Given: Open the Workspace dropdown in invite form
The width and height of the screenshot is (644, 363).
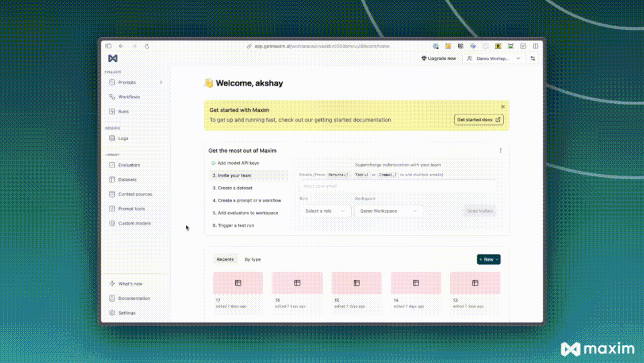Looking at the screenshot, I should 389,211.
